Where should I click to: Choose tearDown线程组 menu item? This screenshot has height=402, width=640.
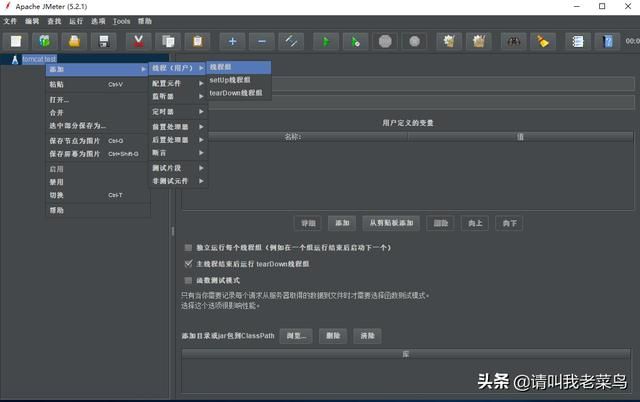[239, 93]
